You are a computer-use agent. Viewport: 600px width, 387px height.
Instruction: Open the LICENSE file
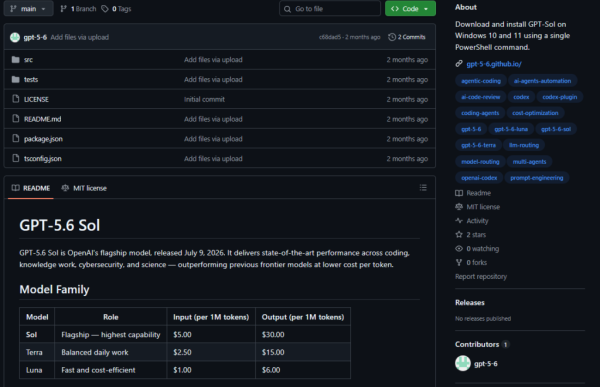[x=36, y=100]
